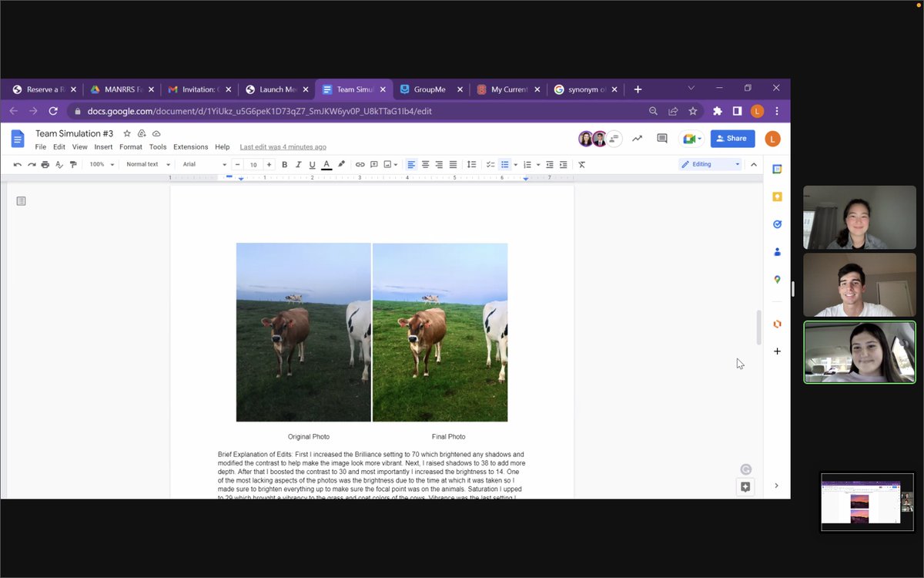
Task: Open the activity dashboard trend icon
Action: click(637, 139)
